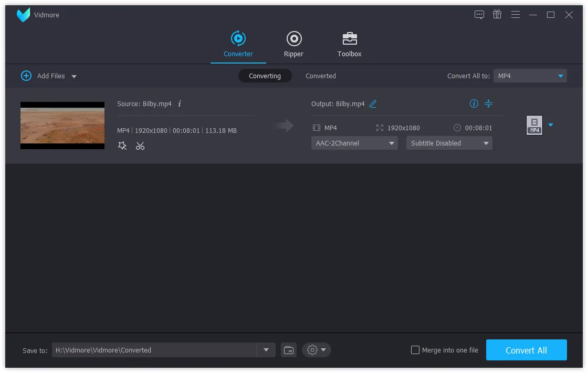Enable Merge into one file
The image size is (588, 373).
[415, 350]
